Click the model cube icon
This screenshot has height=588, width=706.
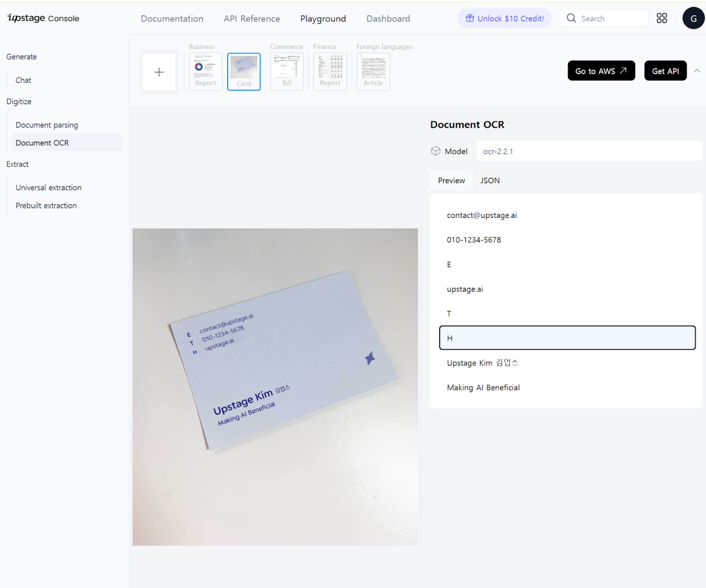tap(435, 151)
